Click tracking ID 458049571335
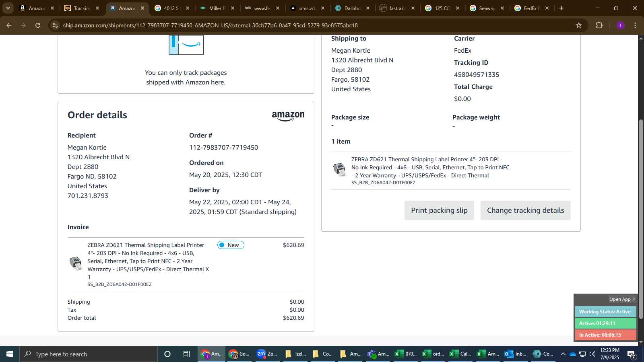 pos(477,75)
